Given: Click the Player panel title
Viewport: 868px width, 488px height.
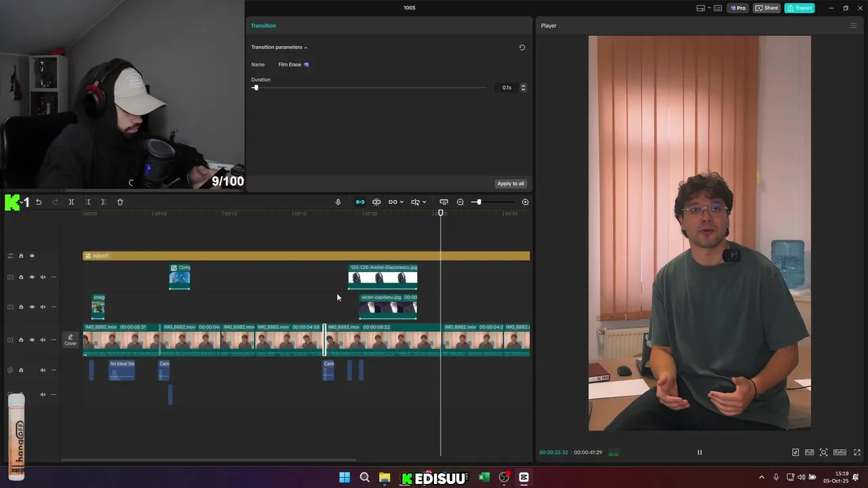Looking at the screenshot, I should point(549,26).
